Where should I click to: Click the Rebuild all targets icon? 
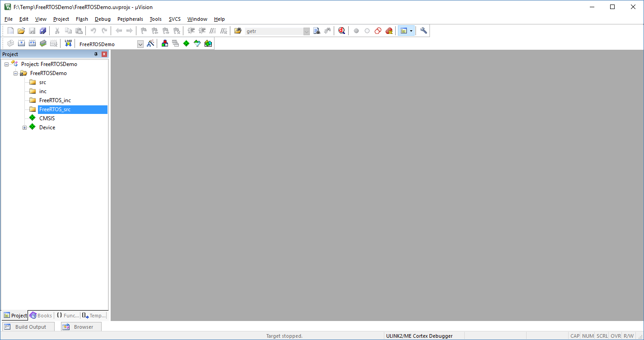pyautogui.click(x=32, y=43)
